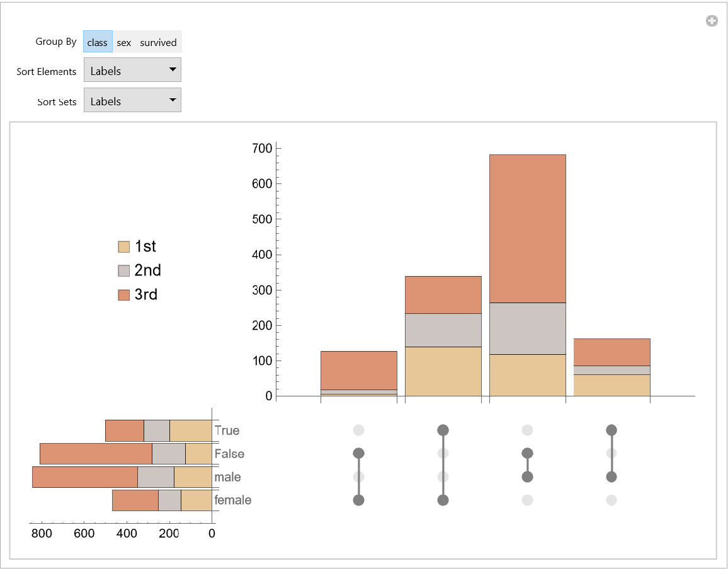The image size is (728, 571).
Task: Click the tallest bar's 3rd class segment
Action: tap(527, 228)
